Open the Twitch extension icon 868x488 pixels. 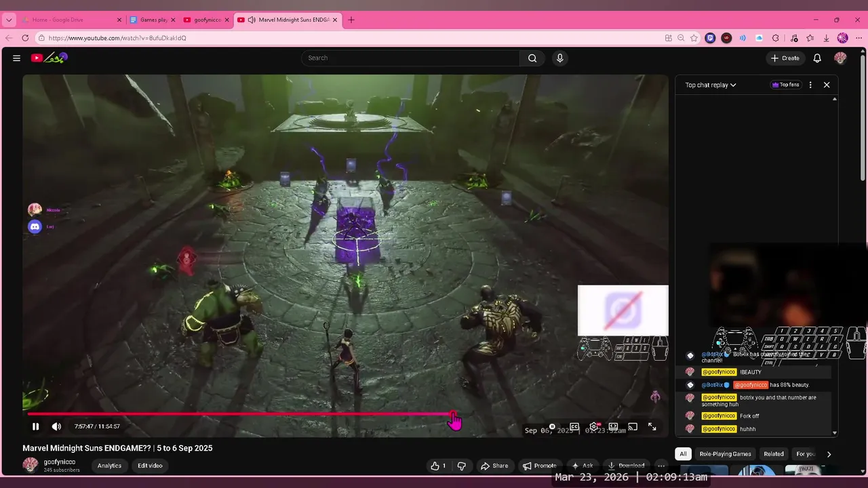pos(710,38)
